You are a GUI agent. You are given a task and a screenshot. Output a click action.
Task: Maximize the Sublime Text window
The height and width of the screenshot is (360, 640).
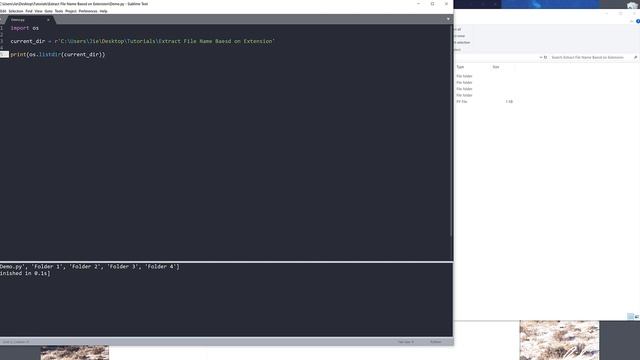[x=432, y=4]
